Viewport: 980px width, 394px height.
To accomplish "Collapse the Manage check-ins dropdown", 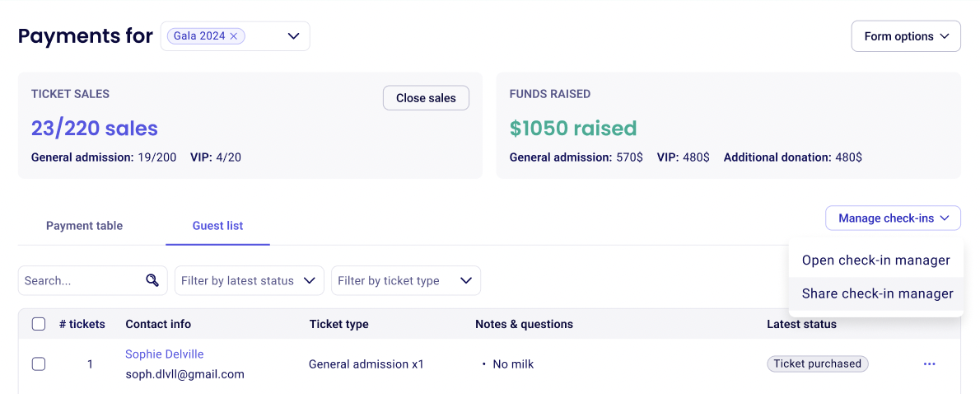I will 893,218.
